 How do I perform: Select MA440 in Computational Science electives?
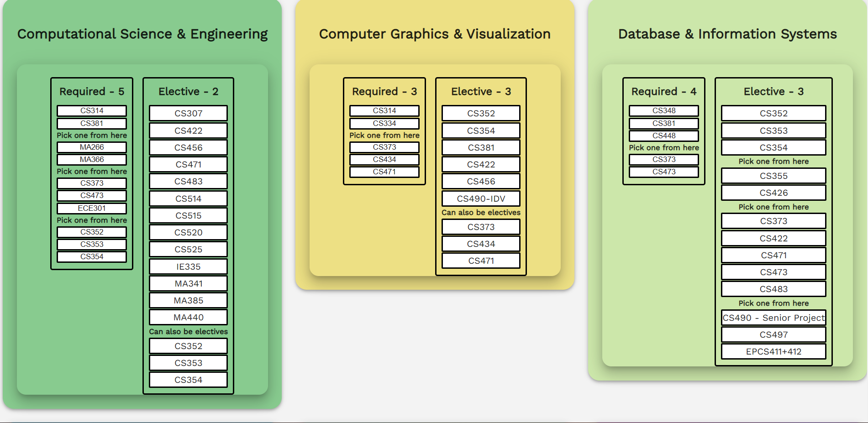[x=188, y=317]
